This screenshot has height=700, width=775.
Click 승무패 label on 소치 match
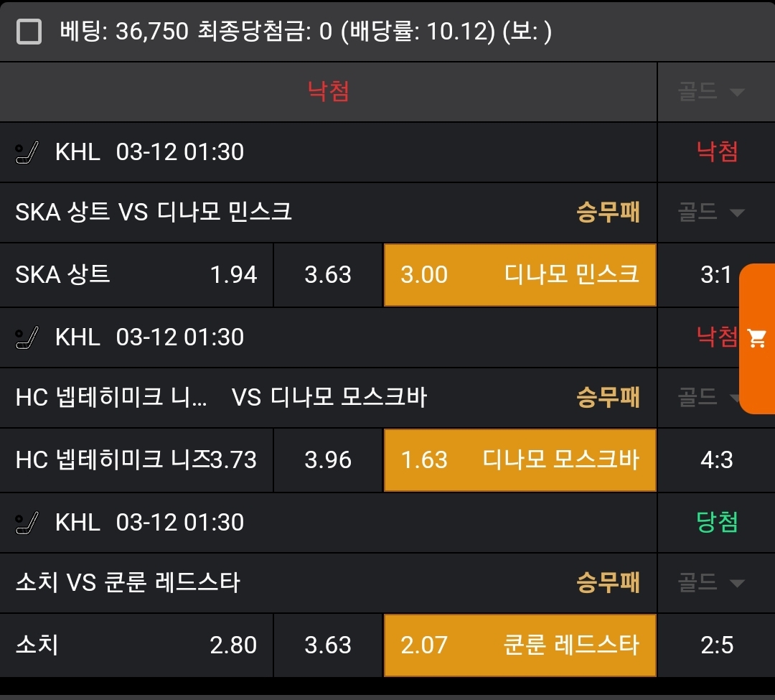point(608,583)
